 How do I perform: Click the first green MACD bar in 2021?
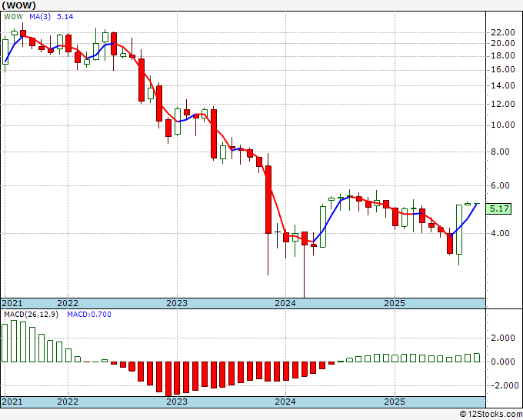click(5, 343)
